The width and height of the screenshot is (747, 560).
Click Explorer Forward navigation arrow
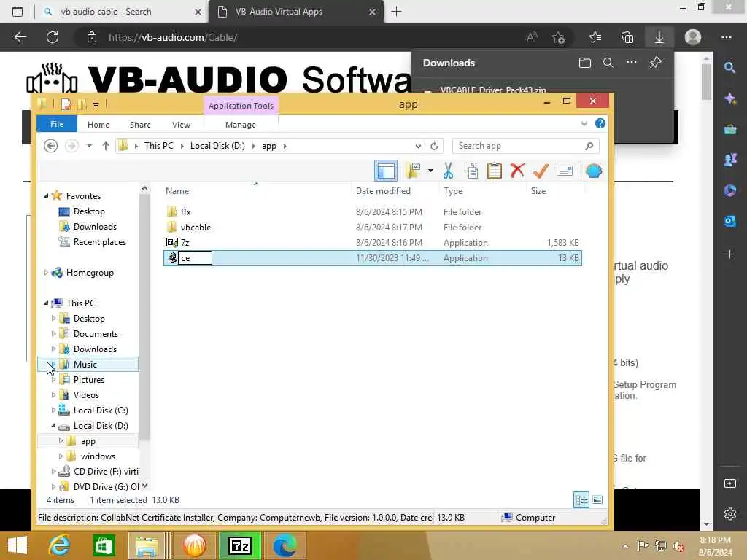(x=71, y=146)
